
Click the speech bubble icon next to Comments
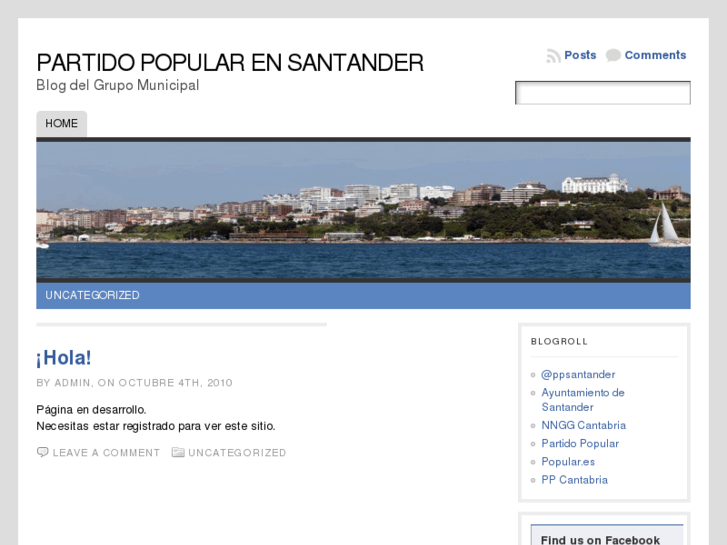[x=613, y=55]
